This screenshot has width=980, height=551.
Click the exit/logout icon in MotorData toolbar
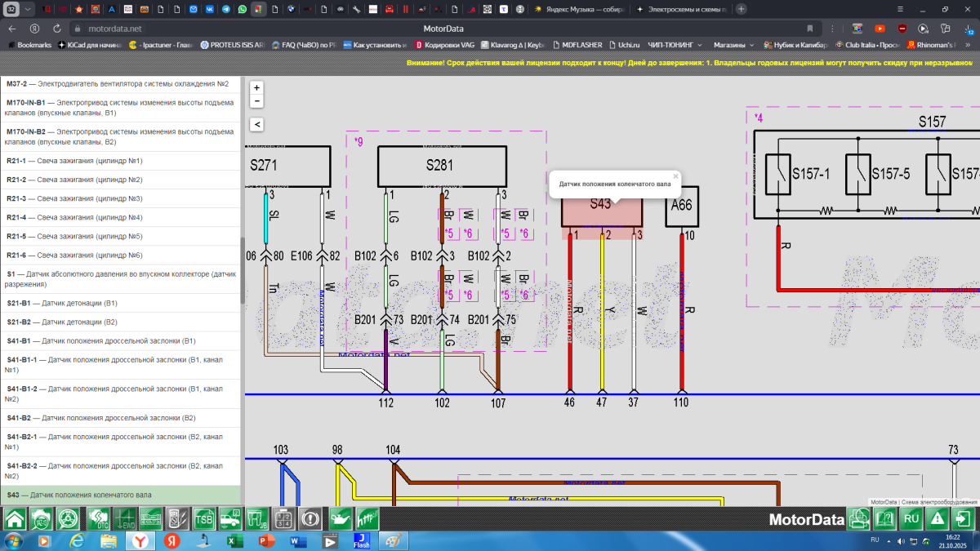click(x=964, y=518)
